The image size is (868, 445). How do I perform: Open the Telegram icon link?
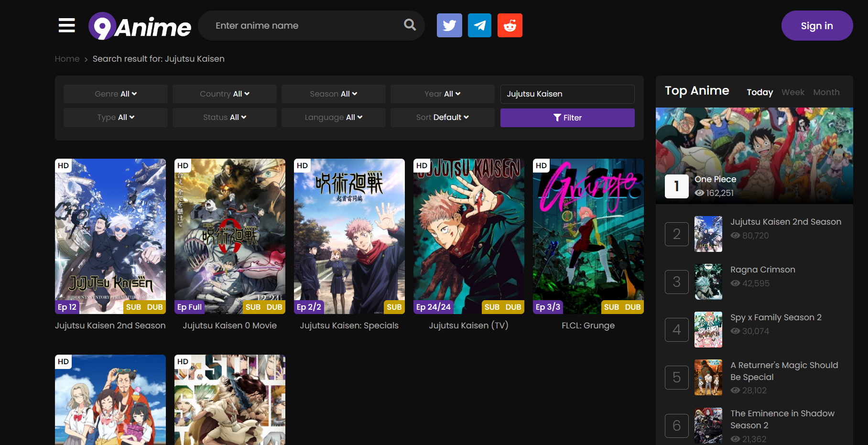pyautogui.click(x=479, y=25)
